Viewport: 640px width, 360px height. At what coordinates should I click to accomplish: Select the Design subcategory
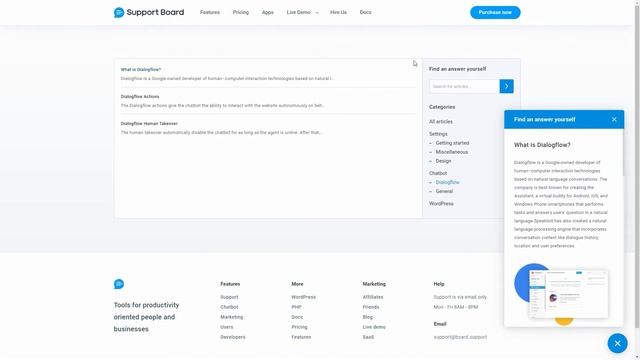(x=443, y=161)
